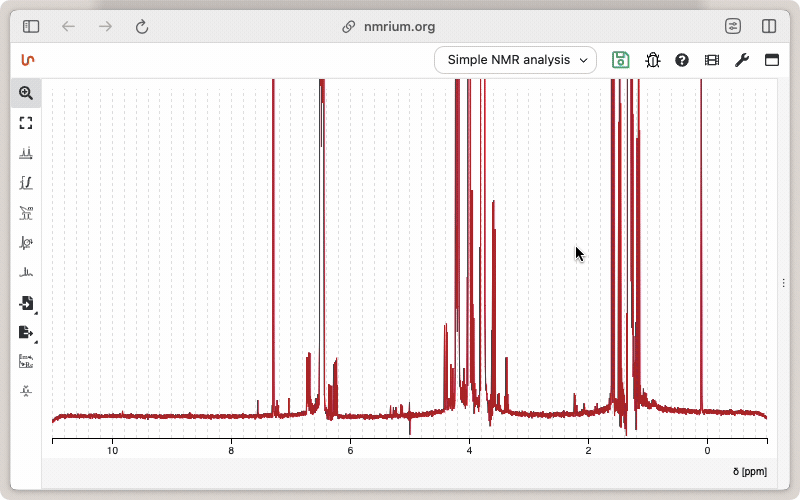
Task: Click the real/imaginary spectrum toggle icon
Action: [x=26, y=361]
